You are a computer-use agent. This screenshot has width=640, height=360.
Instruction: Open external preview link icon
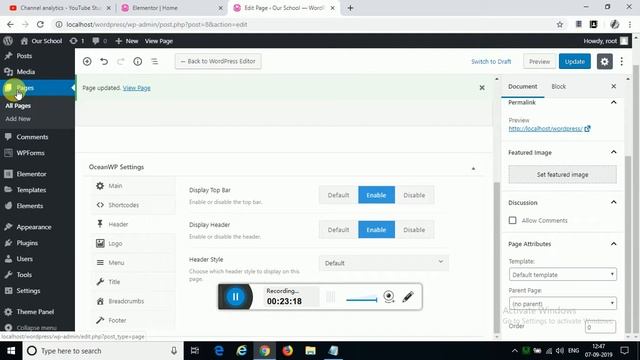click(x=587, y=129)
